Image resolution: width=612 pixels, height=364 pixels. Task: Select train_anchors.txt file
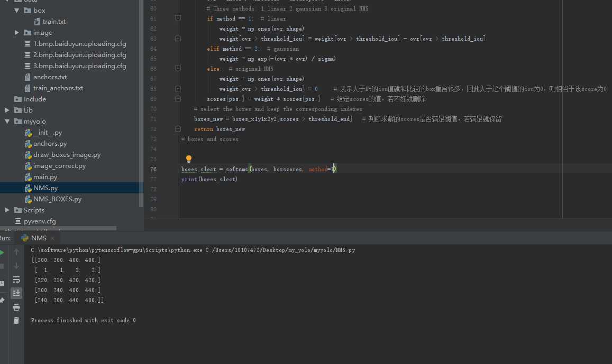point(54,88)
